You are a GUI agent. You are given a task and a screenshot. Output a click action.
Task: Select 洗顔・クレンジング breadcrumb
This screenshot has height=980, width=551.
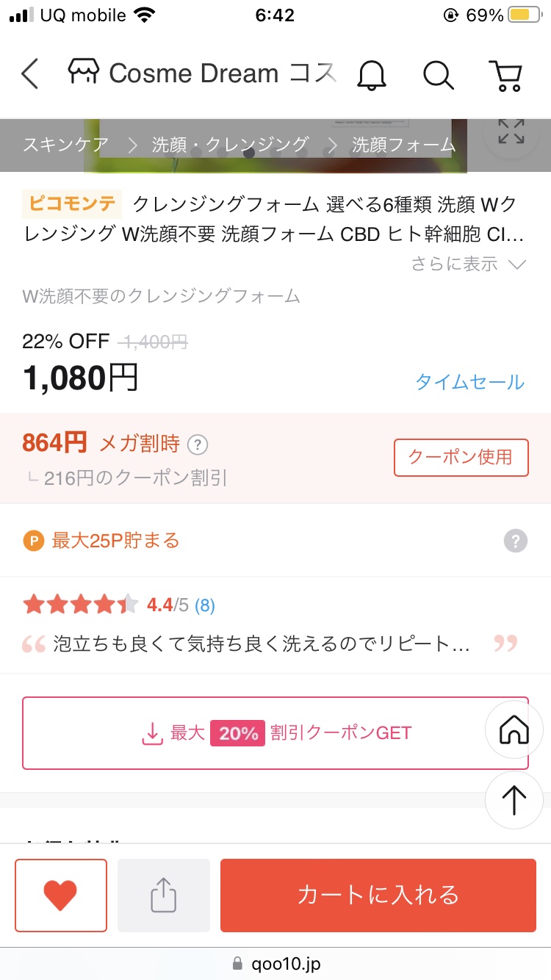230,145
